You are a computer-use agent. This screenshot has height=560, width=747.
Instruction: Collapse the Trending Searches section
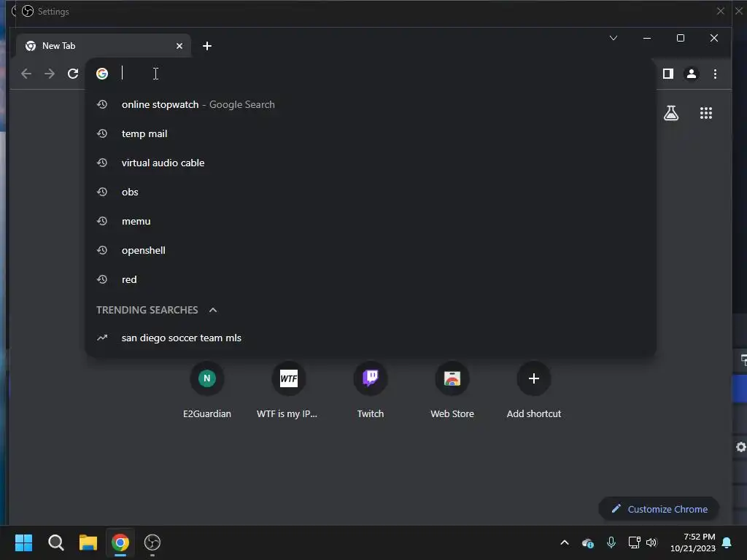coord(213,310)
